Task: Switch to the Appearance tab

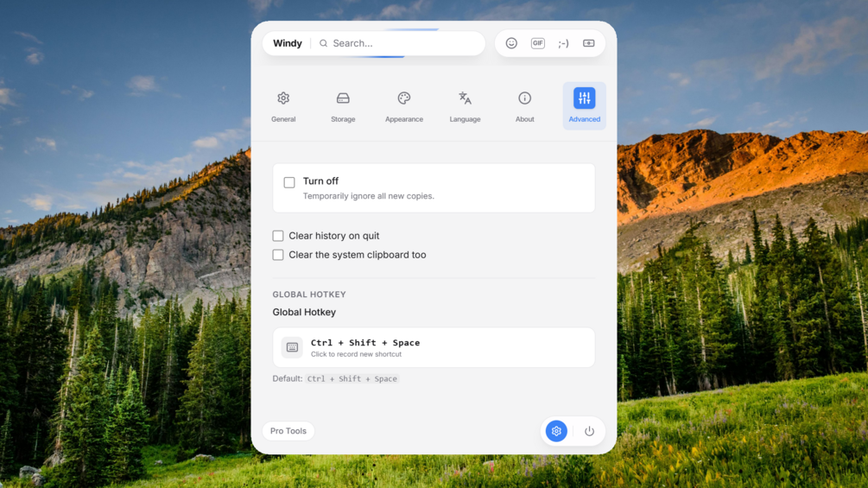Action: point(404,106)
